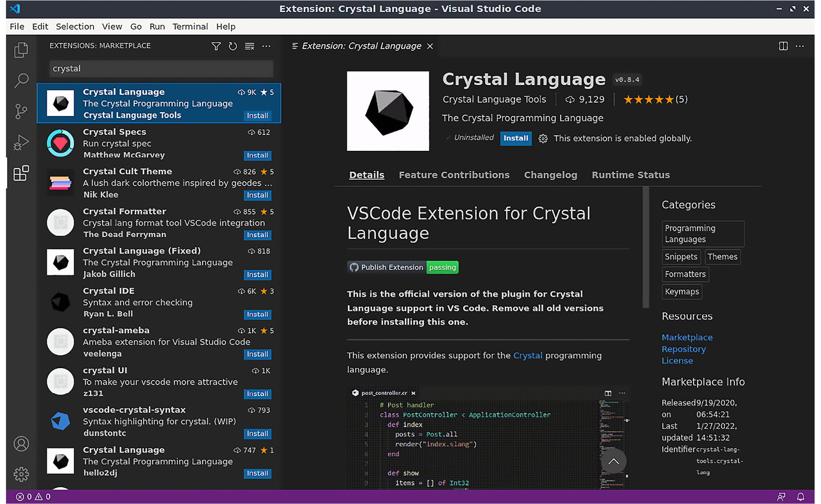Select the Extensions view icon
Viewport: 821px width, 504px height.
click(21, 173)
